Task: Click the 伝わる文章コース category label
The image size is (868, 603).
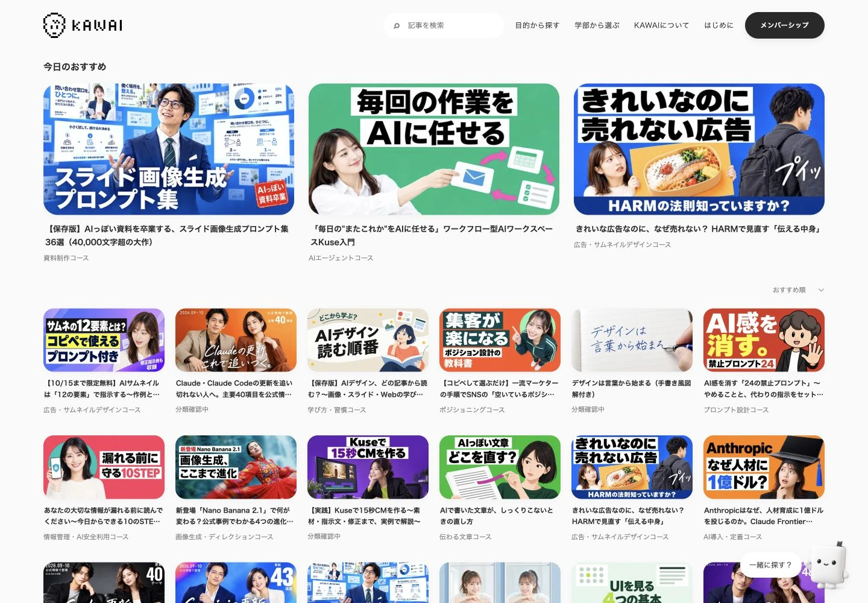Action: (465, 537)
